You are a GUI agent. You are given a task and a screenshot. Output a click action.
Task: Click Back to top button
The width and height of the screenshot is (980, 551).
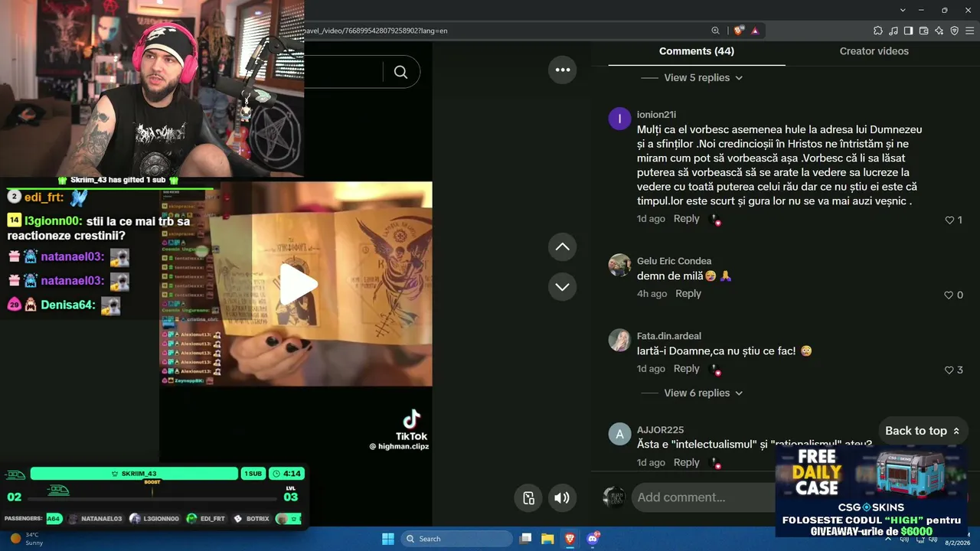pos(923,431)
